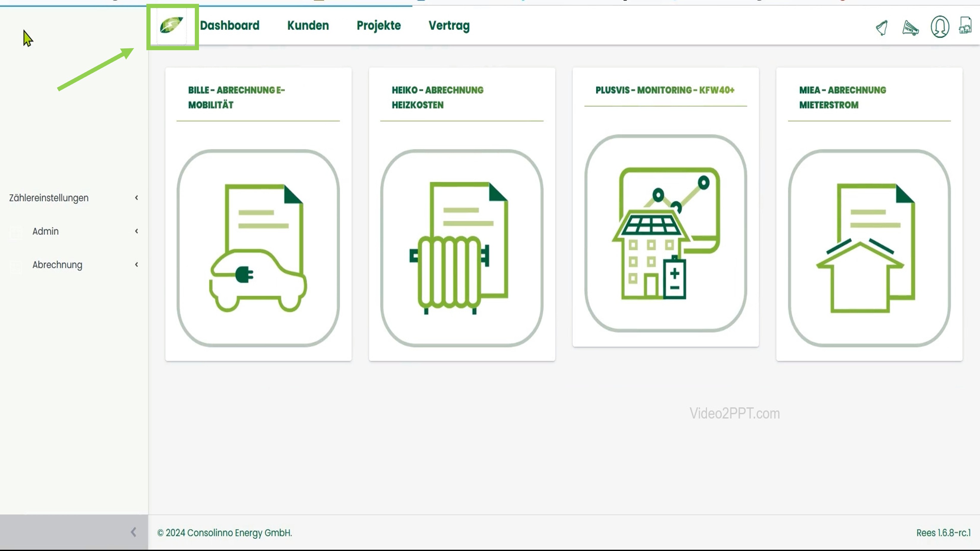Image resolution: width=980 pixels, height=551 pixels.
Task: Collapse the sidebar with bottom arrow
Action: pyautogui.click(x=133, y=532)
